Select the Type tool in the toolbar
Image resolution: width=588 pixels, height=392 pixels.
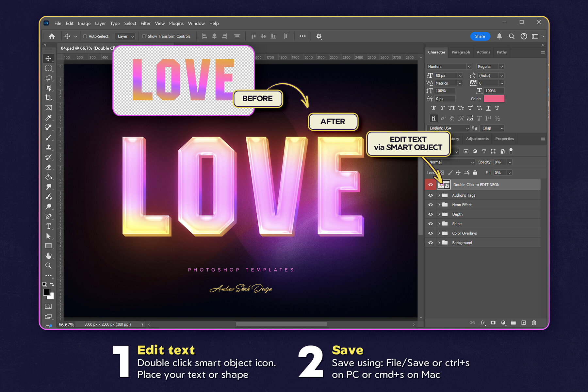click(49, 226)
